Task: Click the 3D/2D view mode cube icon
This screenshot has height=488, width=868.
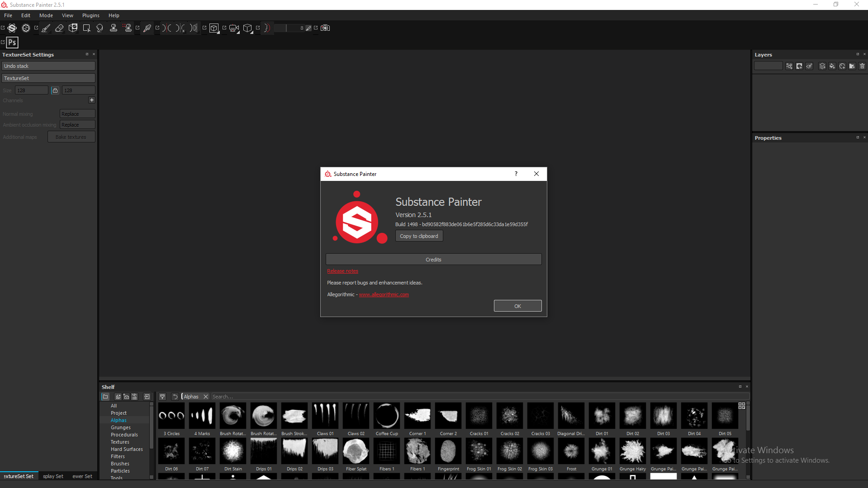Action: pos(214,28)
